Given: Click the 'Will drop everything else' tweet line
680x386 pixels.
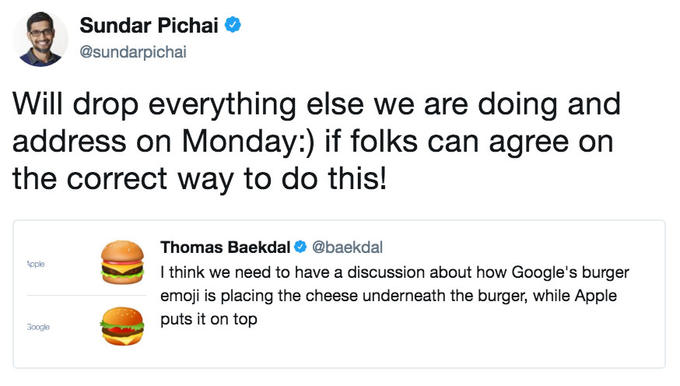Looking at the screenshot, I should 317,105.
